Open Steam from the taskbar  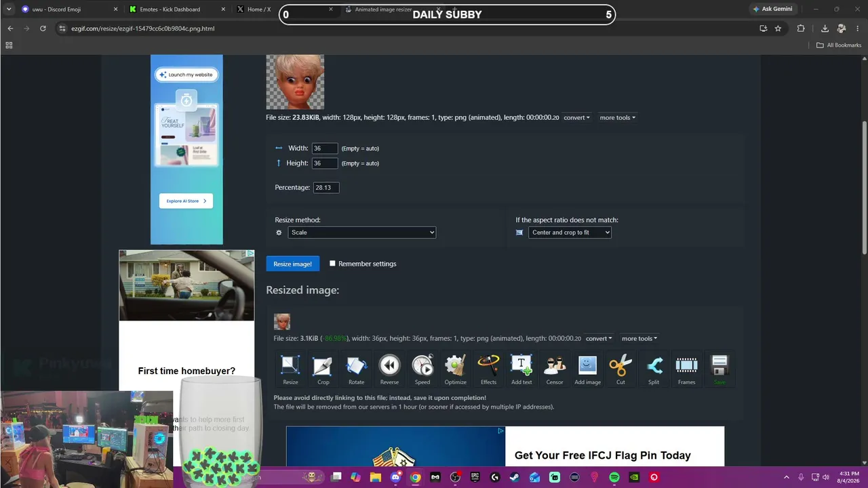pos(514,477)
